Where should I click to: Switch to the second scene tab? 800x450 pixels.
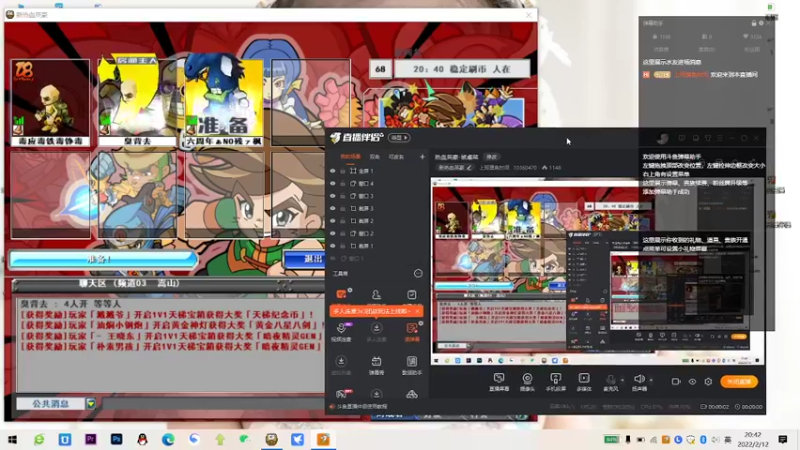[x=374, y=157]
